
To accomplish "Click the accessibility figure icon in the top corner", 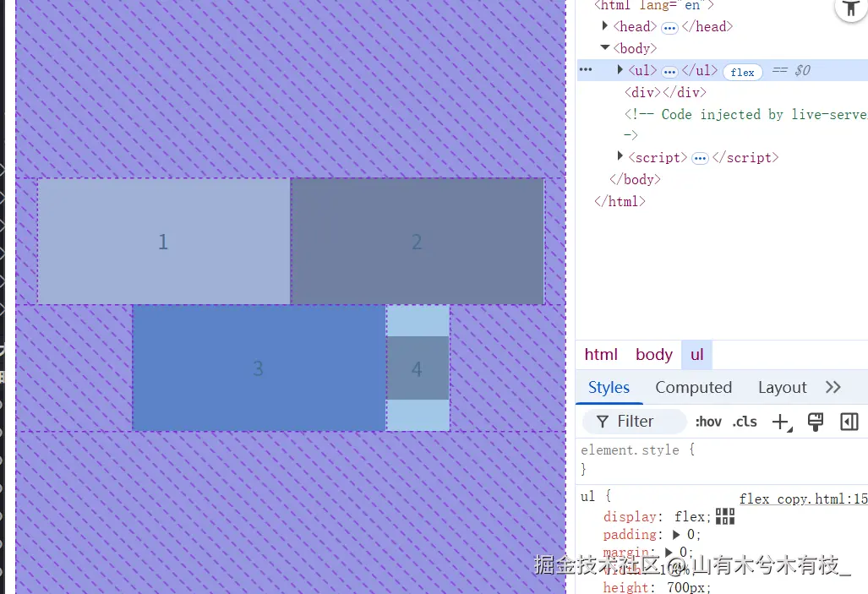I will click(x=851, y=8).
